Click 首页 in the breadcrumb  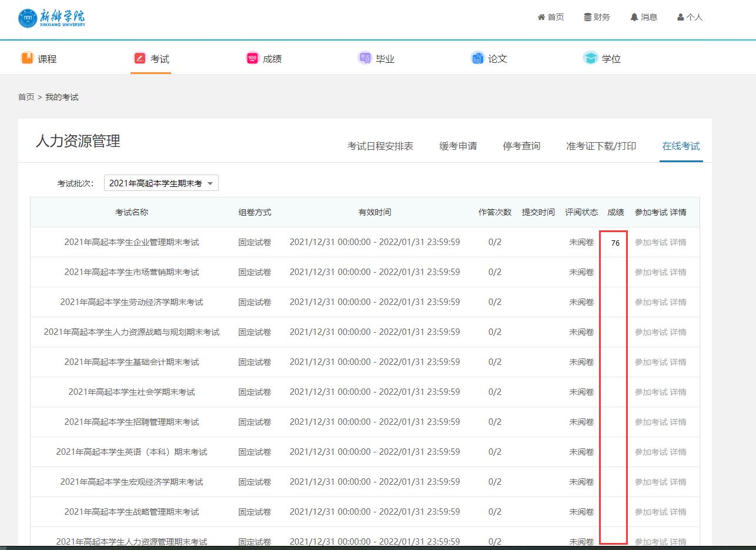point(26,97)
